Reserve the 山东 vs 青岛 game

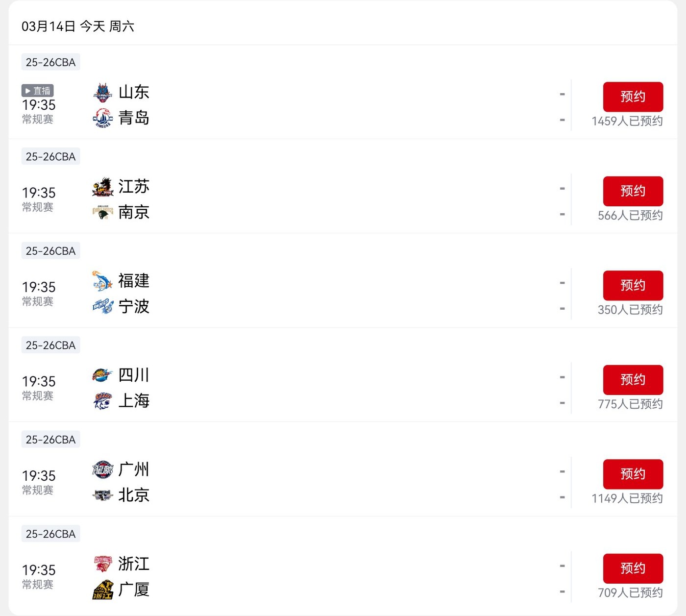[633, 97]
